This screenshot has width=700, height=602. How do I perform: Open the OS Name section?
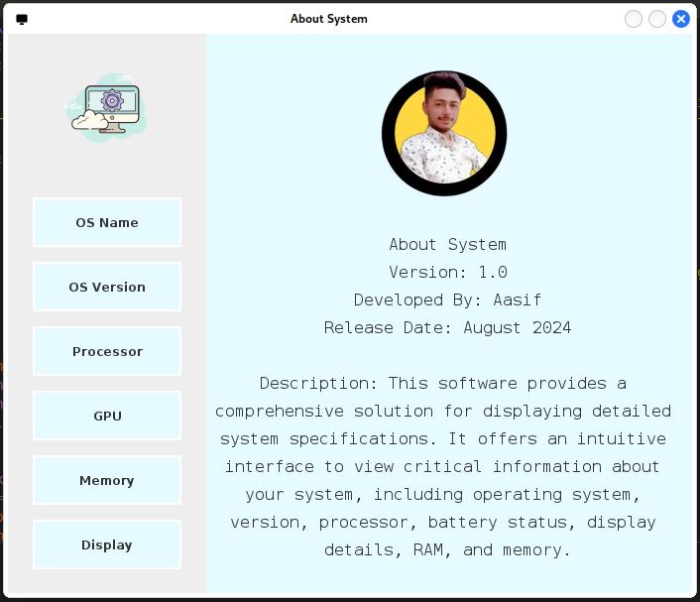click(x=107, y=222)
